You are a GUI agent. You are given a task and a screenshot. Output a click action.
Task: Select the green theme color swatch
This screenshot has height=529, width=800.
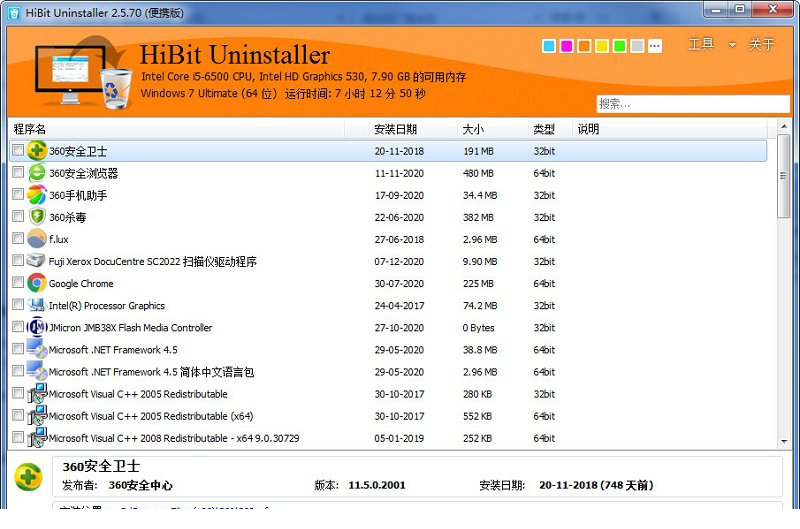(619, 46)
